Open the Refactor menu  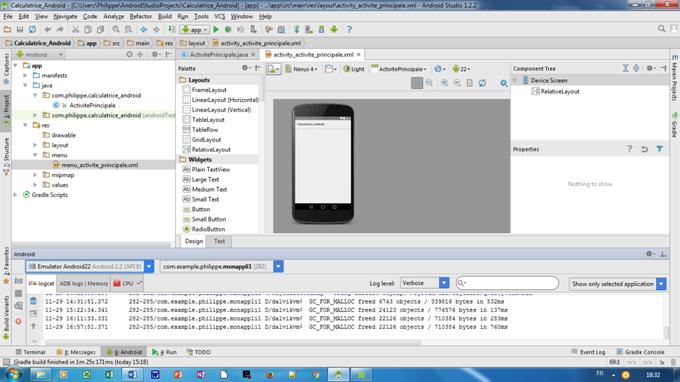click(x=141, y=16)
